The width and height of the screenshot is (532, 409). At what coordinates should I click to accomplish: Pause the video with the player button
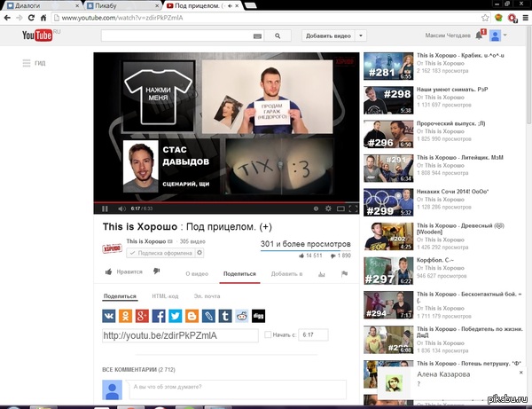(105, 208)
